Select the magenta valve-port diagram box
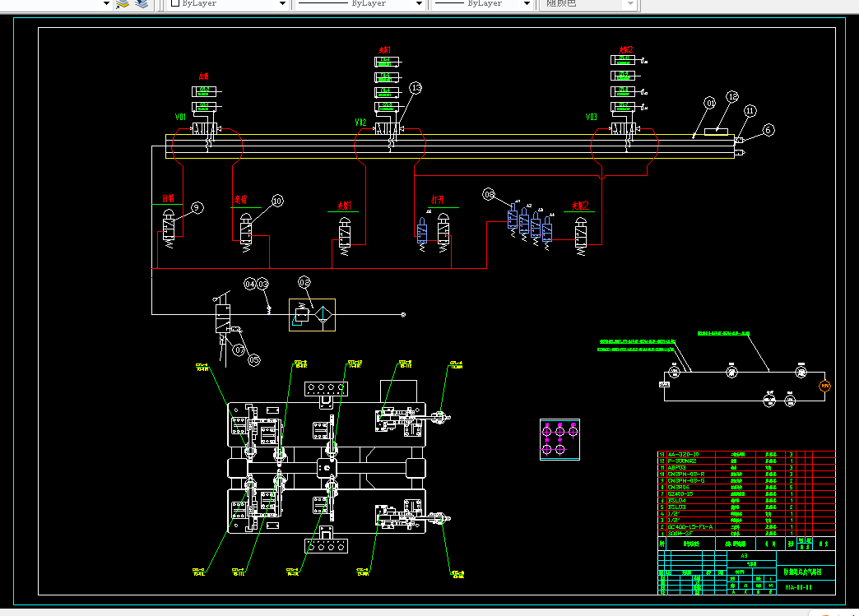Viewport: 859px width, 616px height. click(560, 440)
